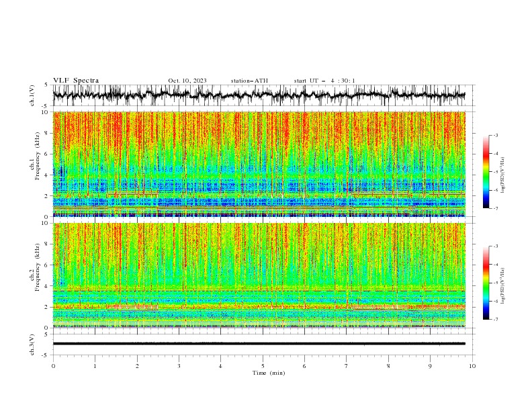Click the "10" kHz tick on ch.1 spectrogram axis
Image resolution: width=532 pixels, height=411 pixels.
(45, 112)
